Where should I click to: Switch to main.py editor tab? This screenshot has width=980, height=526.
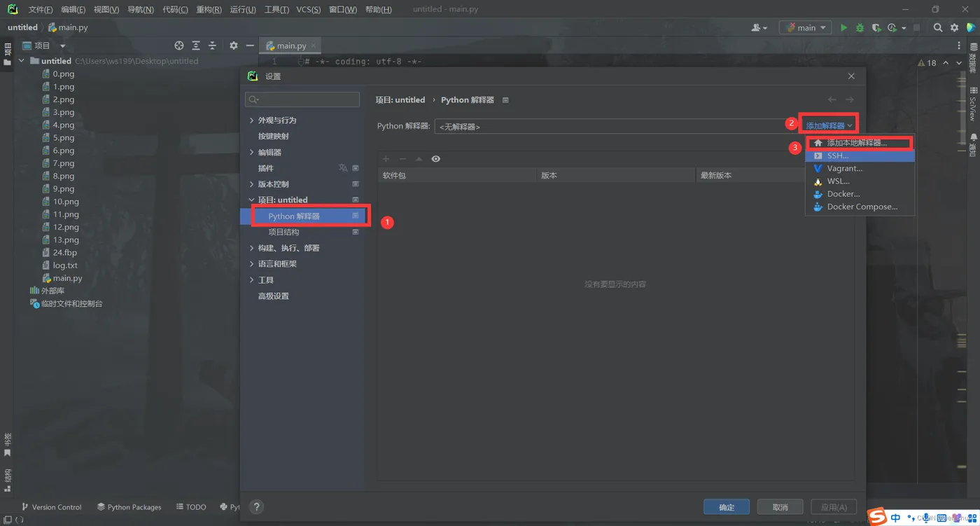(x=291, y=46)
